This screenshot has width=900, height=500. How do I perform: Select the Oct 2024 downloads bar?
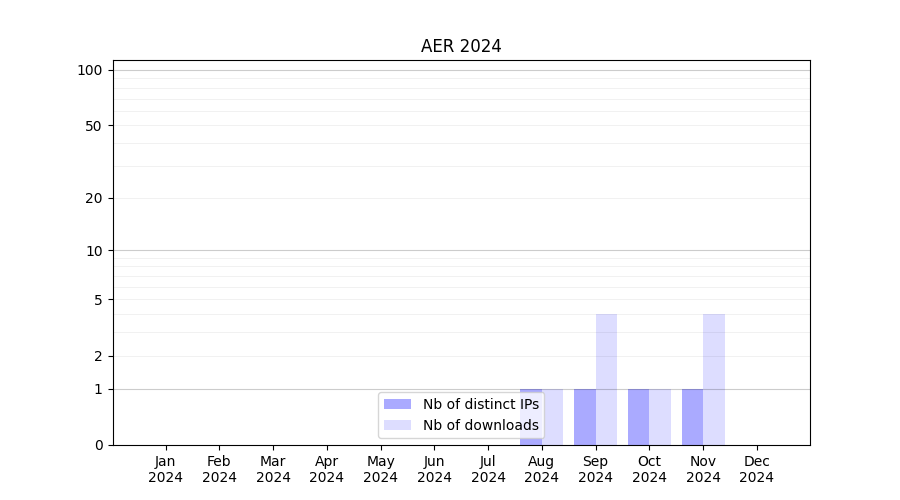(660, 416)
